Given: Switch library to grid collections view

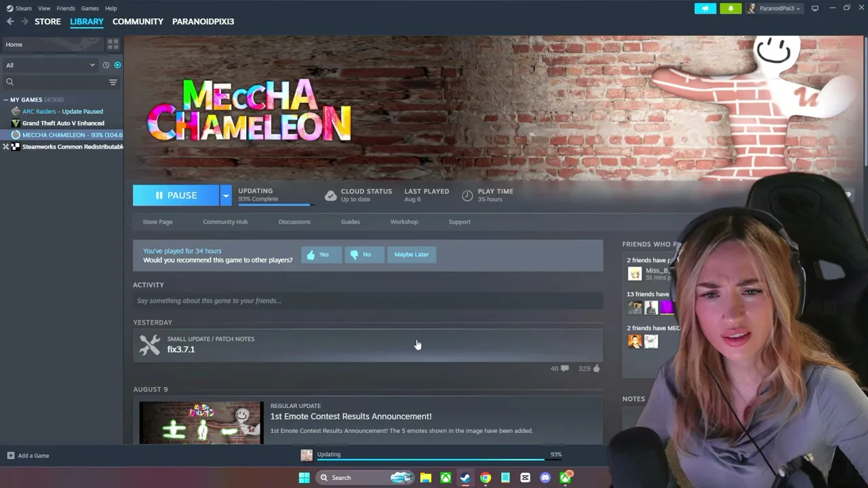Looking at the screenshot, I should coord(113,44).
